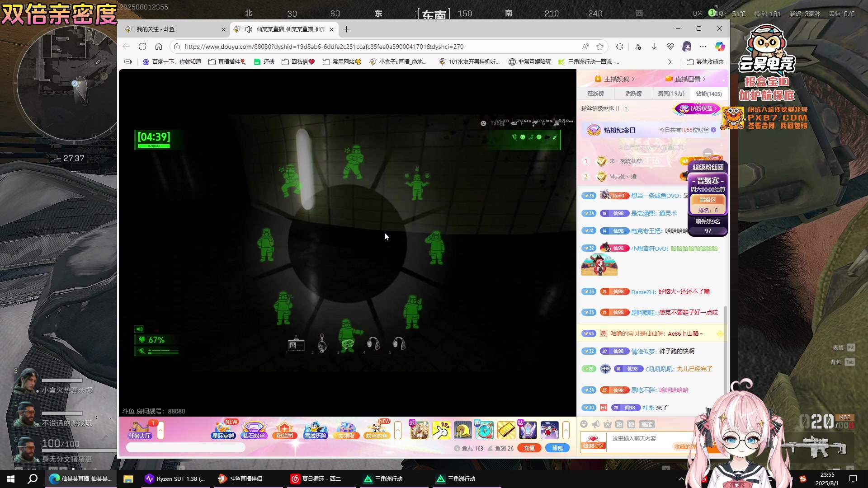Image resolution: width=868 pixels, height=488 pixels.
Task: Select the red airplane gift icon
Action: point(549,430)
